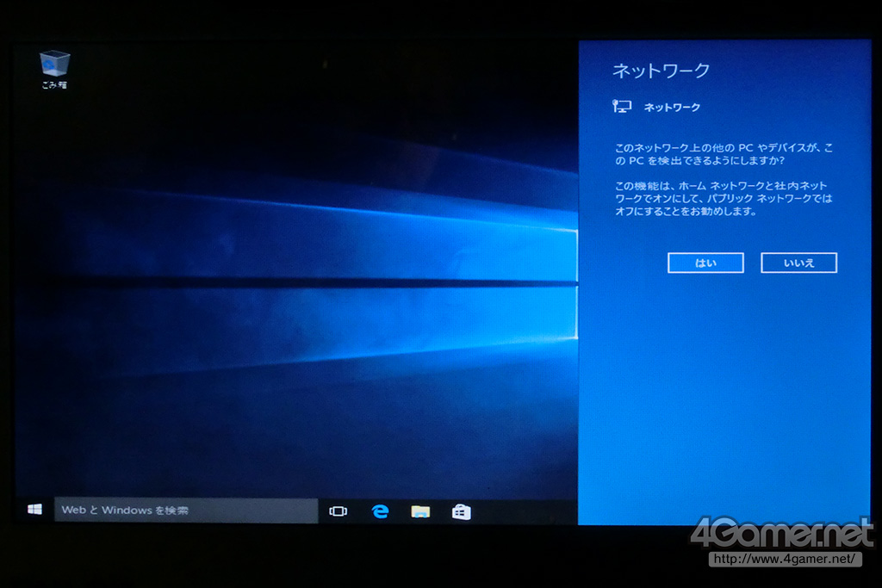
Task: Open File Explorer from the taskbar
Action: coord(420,511)
